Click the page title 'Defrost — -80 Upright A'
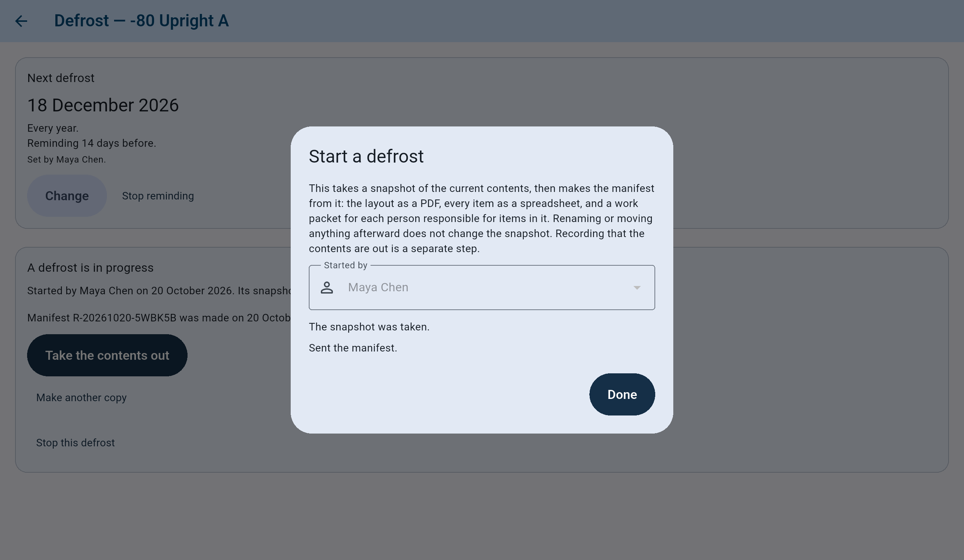The height and width of the screenshot is (560, 964). pos(142,21)
